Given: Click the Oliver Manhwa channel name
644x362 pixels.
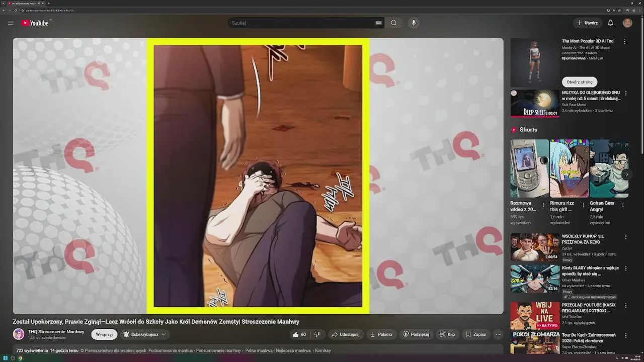Looking at the screenshot, I should pyautogui.click(x=574, y=280).
